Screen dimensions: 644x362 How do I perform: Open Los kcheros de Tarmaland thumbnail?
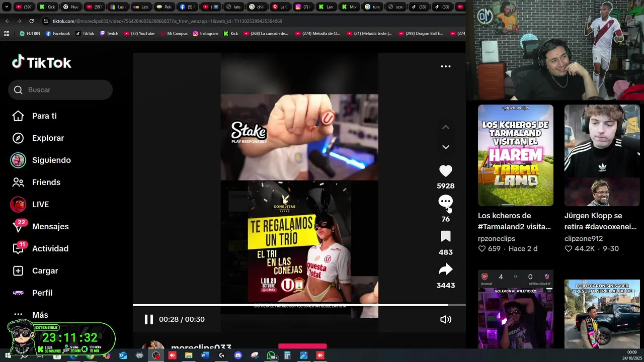point(516,155)
